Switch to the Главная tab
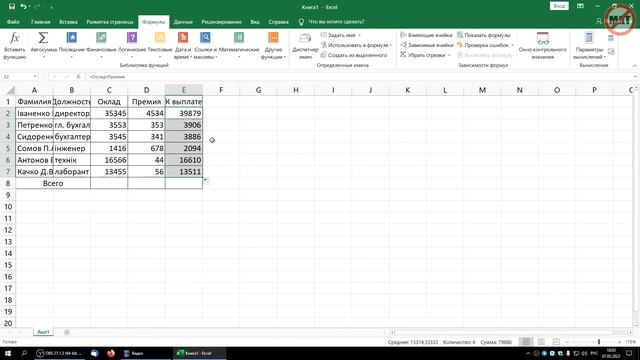The width and height of the screenshot is (640, 360). [x=40, y=22]
